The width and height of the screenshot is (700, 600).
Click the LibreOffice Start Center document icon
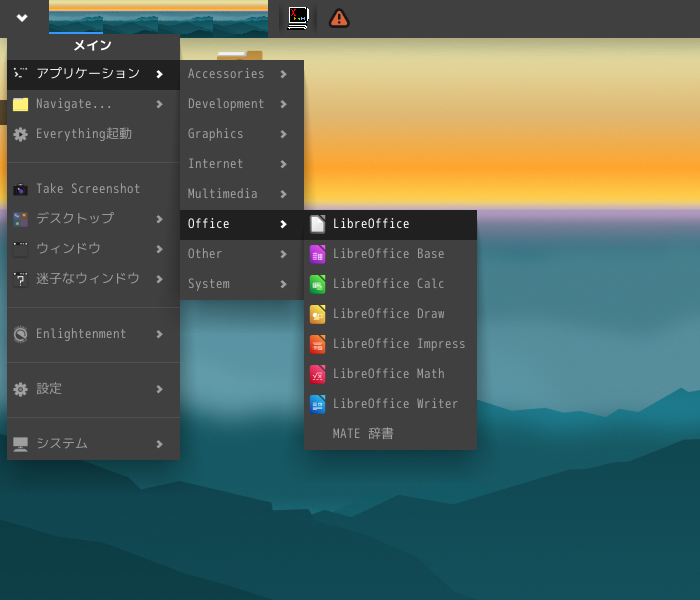(317, 224)
